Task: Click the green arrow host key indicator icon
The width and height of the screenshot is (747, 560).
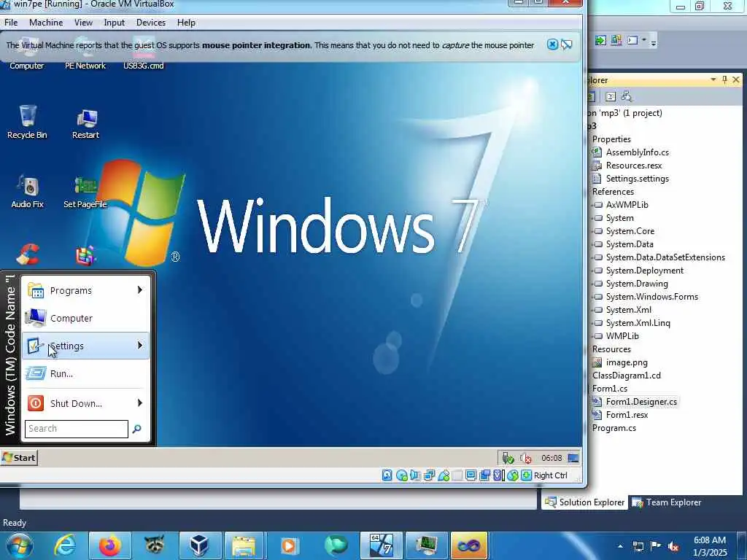Action: (526, 475)
